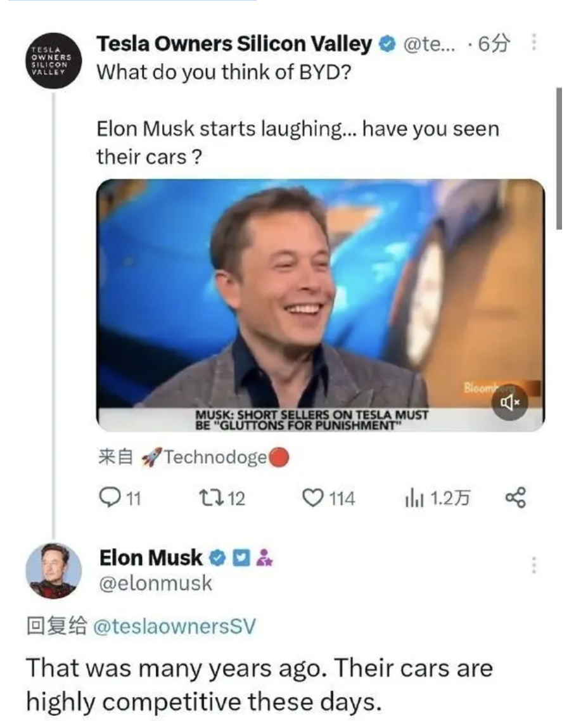Share the Tesla Owners Silicon Valley tweet

515,497
